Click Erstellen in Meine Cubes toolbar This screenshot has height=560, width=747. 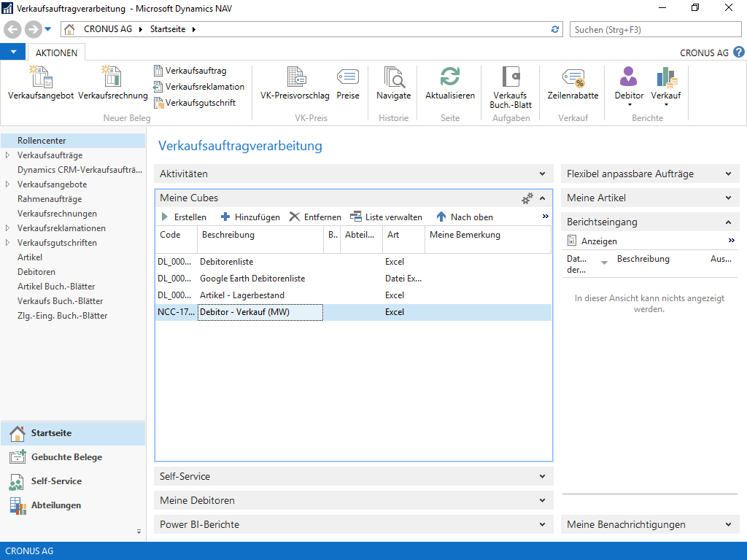coord(184,217)
